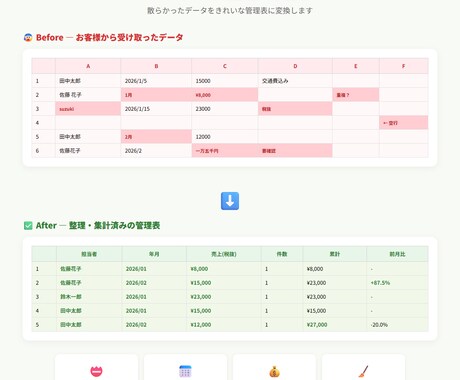Click the '¥27,000' cumulative cell
The image size is (460, 380).
click(x=335, y=325)
